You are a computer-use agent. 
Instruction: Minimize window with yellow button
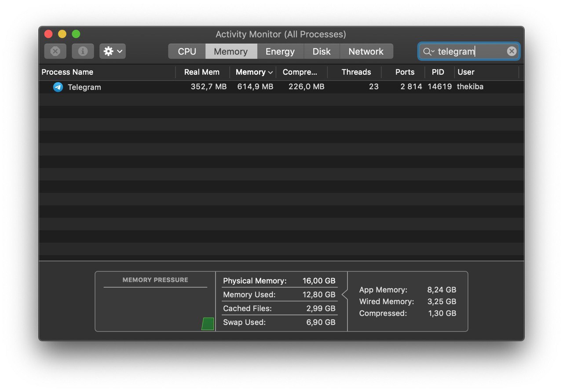point(62,34)
